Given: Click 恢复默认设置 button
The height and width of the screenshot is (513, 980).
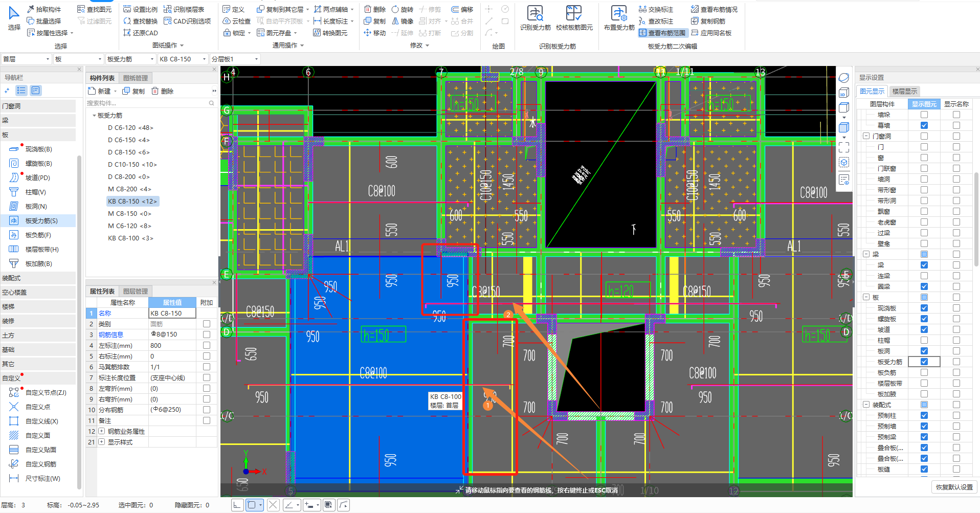Looking at the screenshot, I should pyautogui.click(x=954, y=487).
